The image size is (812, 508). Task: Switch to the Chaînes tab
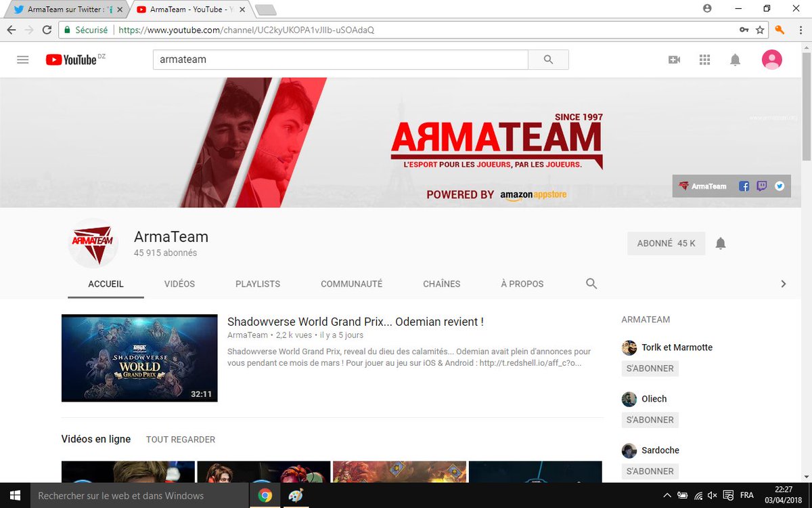pyautogui.click(x=442, y=284)
